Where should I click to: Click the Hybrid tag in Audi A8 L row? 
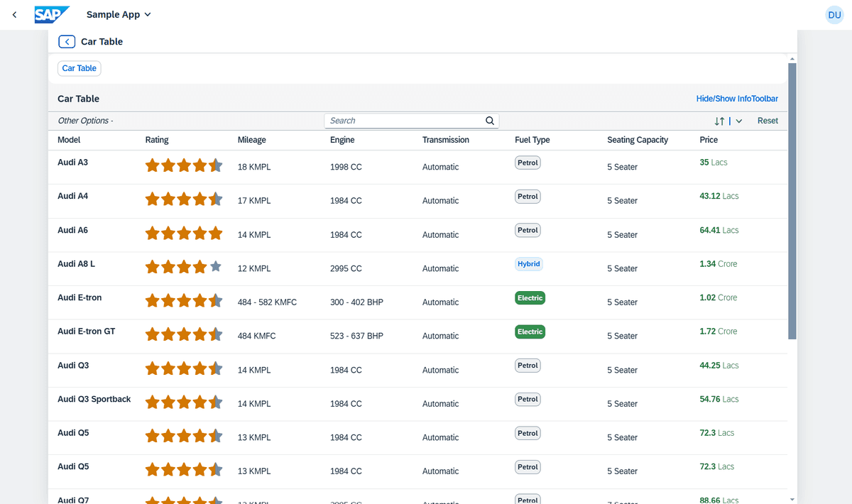point(529,264)
